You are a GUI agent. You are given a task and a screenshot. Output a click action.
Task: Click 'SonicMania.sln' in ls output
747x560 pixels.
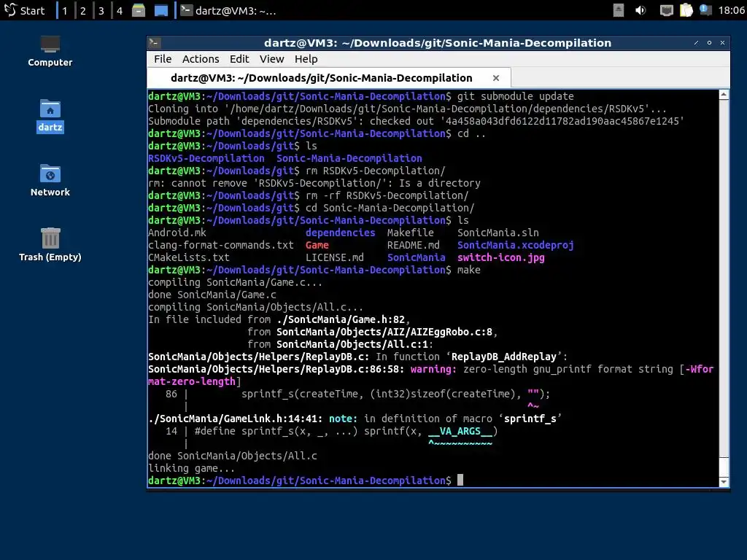pyautogui.click(x=498, y=233)
